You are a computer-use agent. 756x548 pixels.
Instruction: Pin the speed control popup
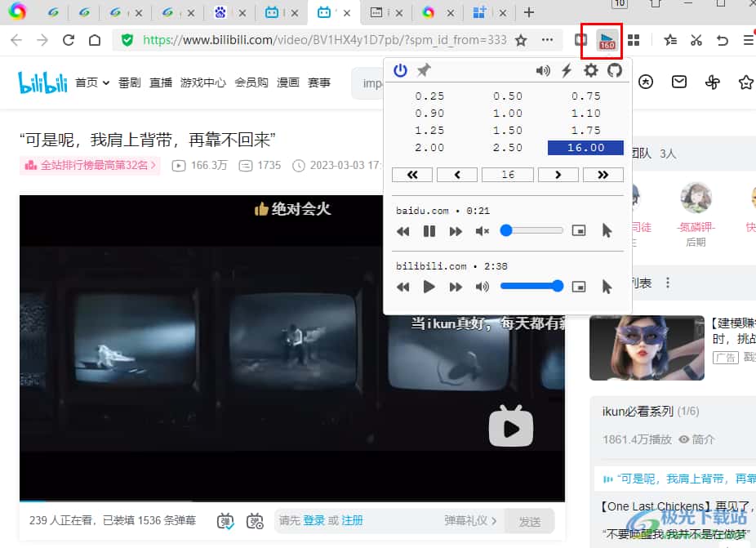[424, 70]
